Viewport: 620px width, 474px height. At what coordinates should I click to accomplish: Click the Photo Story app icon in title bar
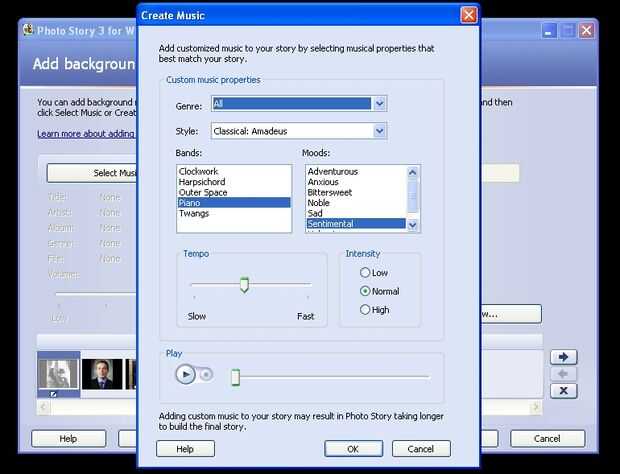point(28,30)
